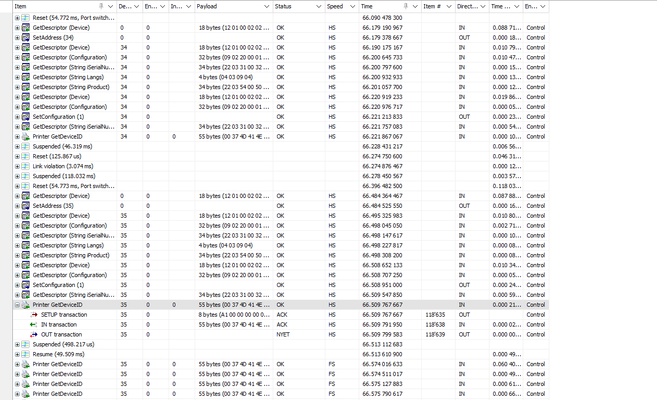This screenshot has width=657, height=400.
Task: Click the printer icon of the row timed 66.575 790 617
Action: click(x=26, y=394)
